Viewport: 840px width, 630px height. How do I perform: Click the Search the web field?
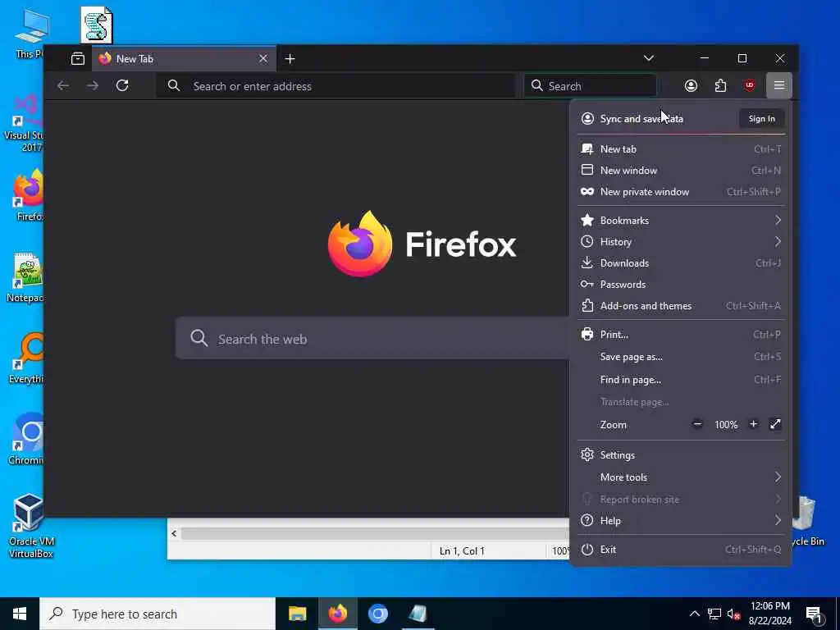point(372,339)
